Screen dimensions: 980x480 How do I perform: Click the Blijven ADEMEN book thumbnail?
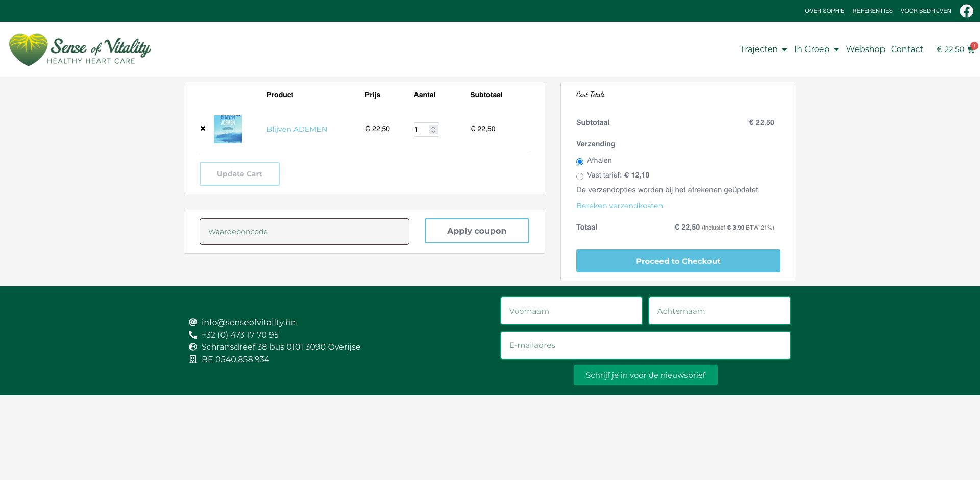pyautogui.click(x=228, y=129)
